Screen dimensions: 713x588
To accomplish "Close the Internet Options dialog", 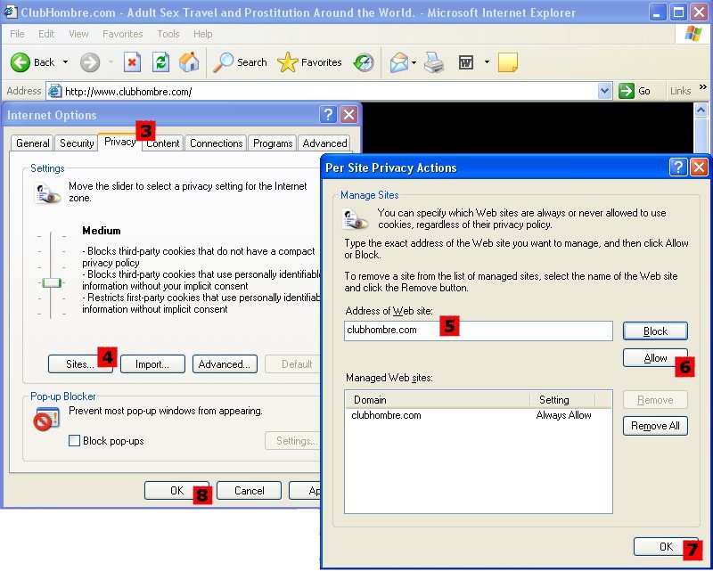I will [348, 115].
